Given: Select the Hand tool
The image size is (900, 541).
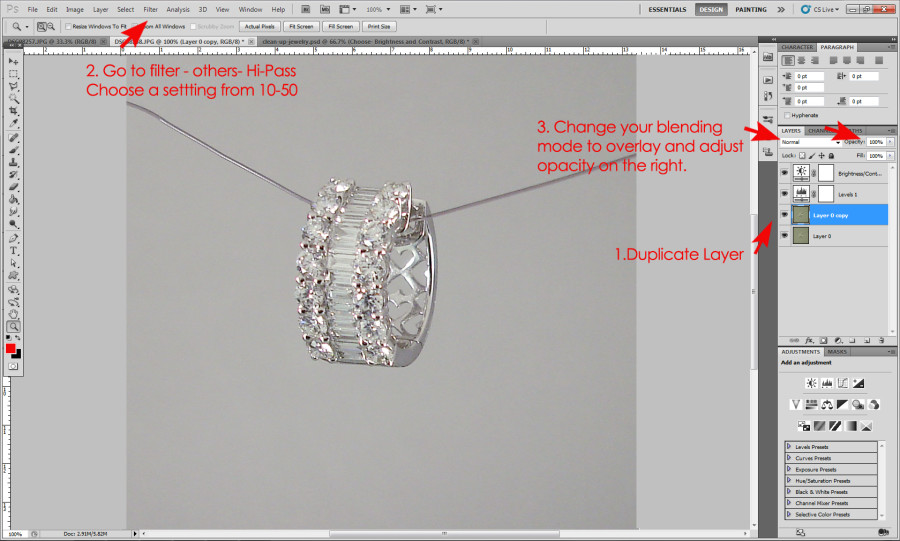Looking at the screenshot, I should 13,314.
